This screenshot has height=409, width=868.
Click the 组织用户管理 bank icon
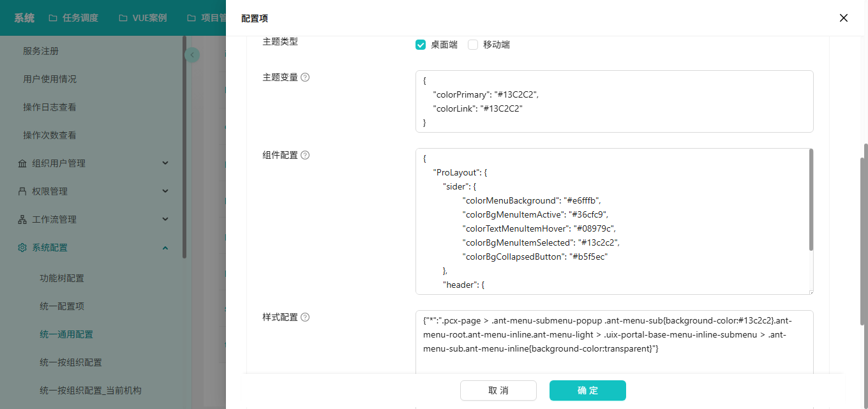click(22, 163)
